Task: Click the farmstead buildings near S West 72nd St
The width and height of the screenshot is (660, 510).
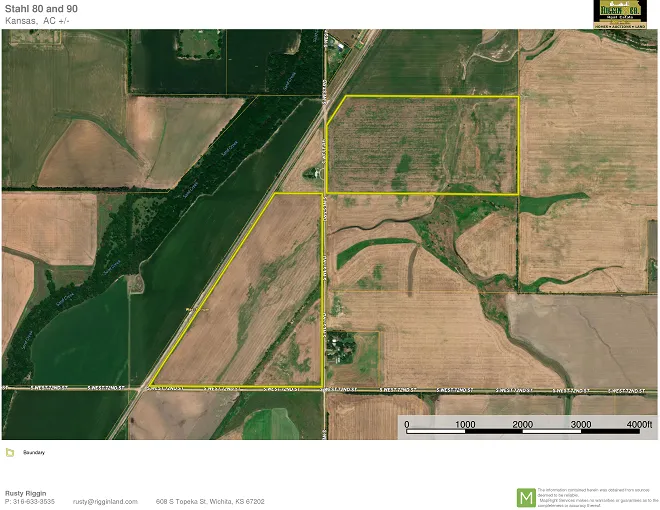Action: 343,348
